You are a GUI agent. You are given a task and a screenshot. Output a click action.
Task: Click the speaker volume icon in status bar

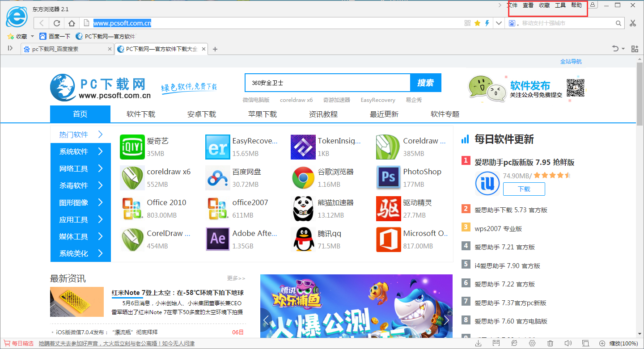point(568,343)
